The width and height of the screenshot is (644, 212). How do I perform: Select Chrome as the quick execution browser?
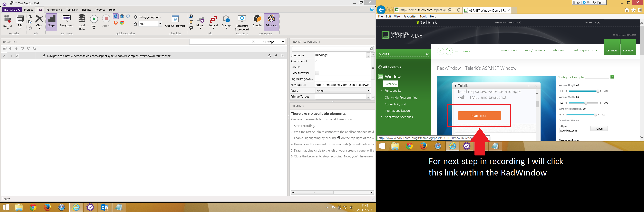click(122, 23)
